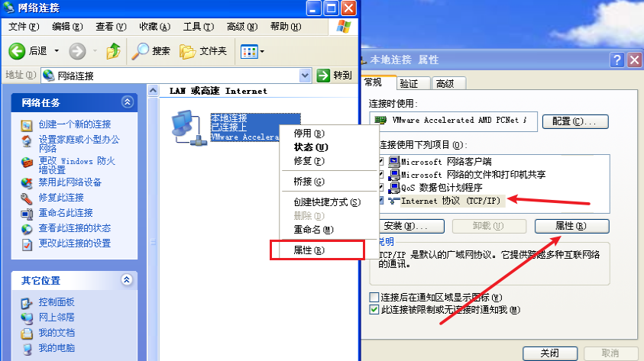
Task: Collapse the network tasks panel
Action: 128,102
